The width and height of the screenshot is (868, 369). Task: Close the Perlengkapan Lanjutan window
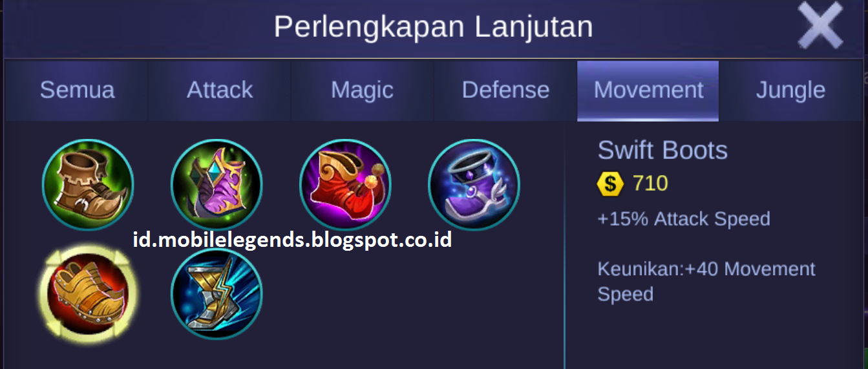point(821,26)
